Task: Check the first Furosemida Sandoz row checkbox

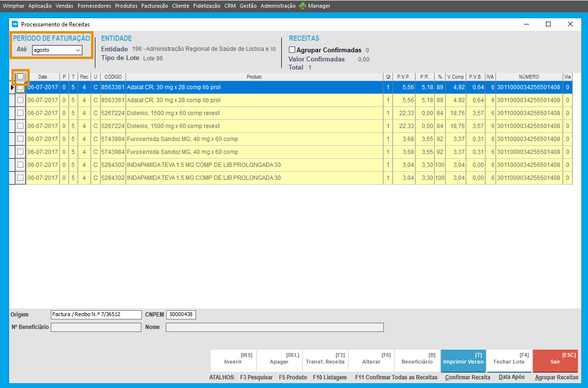Action: point(20,139)
